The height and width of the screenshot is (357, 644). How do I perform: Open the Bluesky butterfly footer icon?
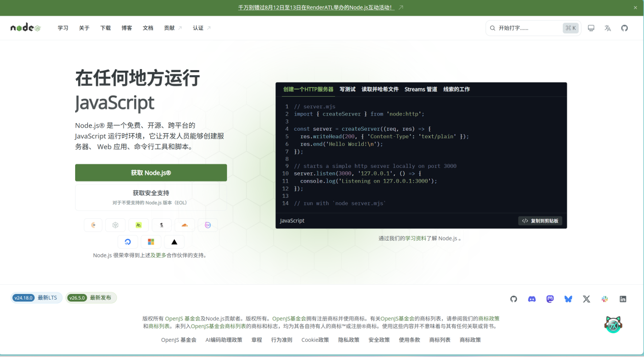pos(568,299)
